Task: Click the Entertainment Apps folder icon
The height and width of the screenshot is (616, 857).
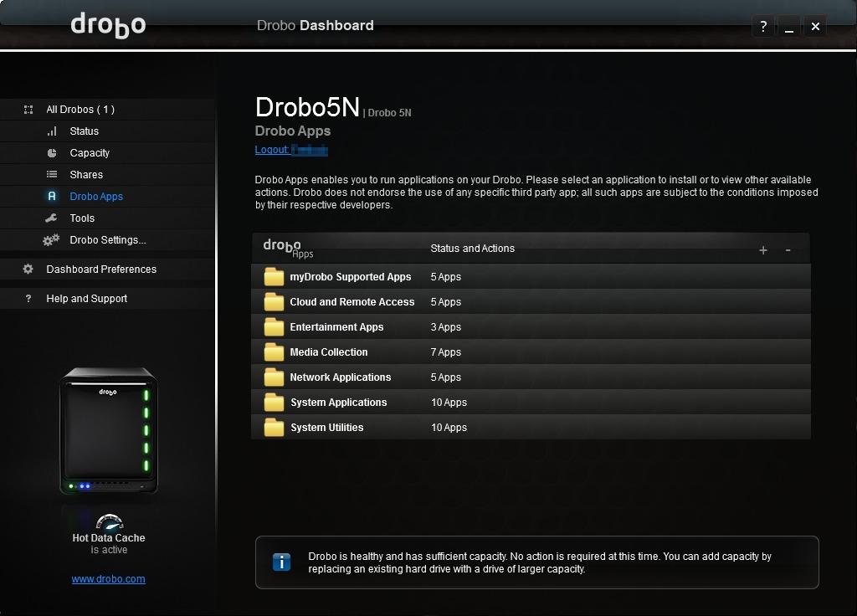Action: (x=274, y=327)
